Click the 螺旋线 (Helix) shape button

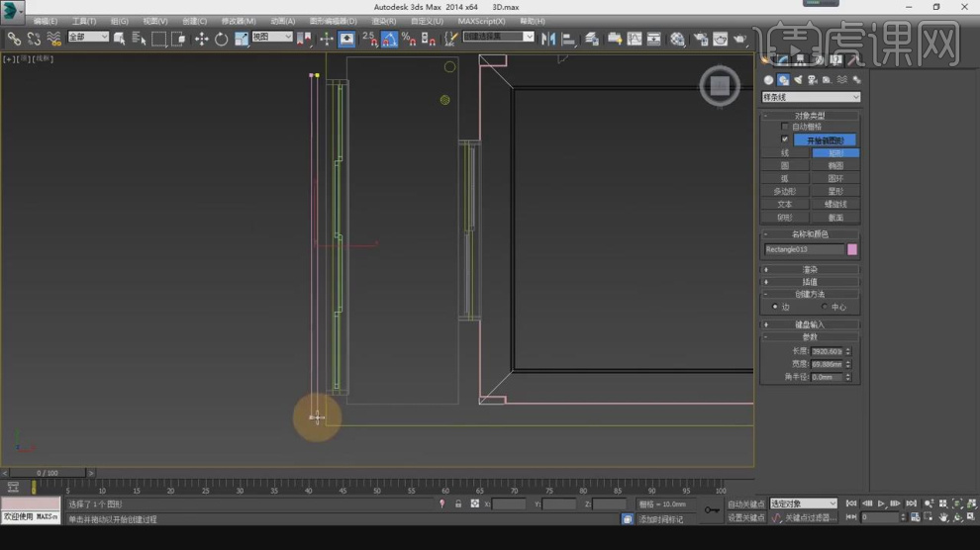[835, 205]
